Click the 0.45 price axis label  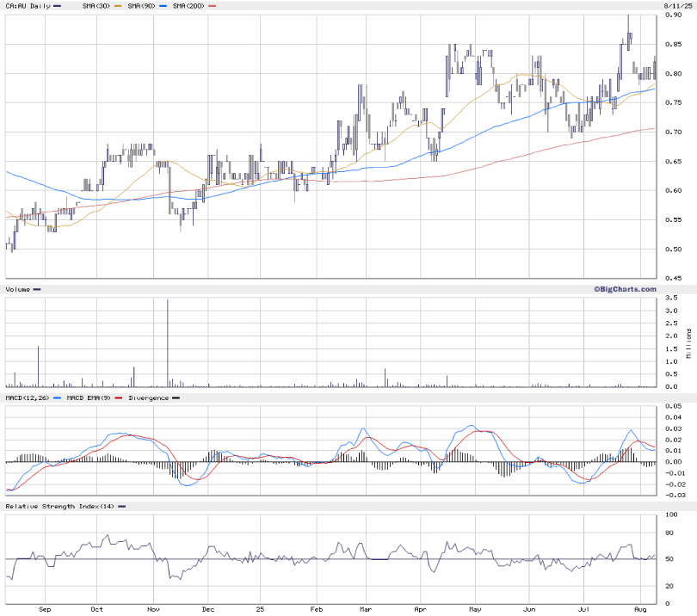[x=672, y=278]
